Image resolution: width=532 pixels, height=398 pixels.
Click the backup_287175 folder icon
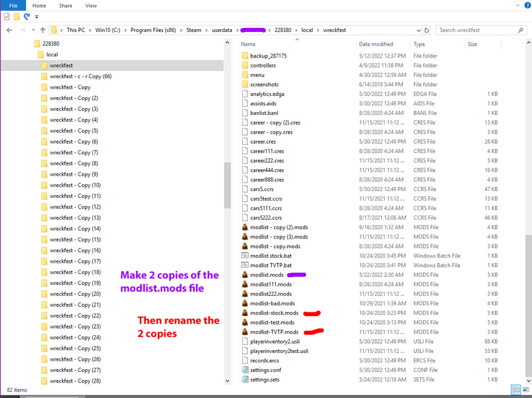click(x=245, y=56)
